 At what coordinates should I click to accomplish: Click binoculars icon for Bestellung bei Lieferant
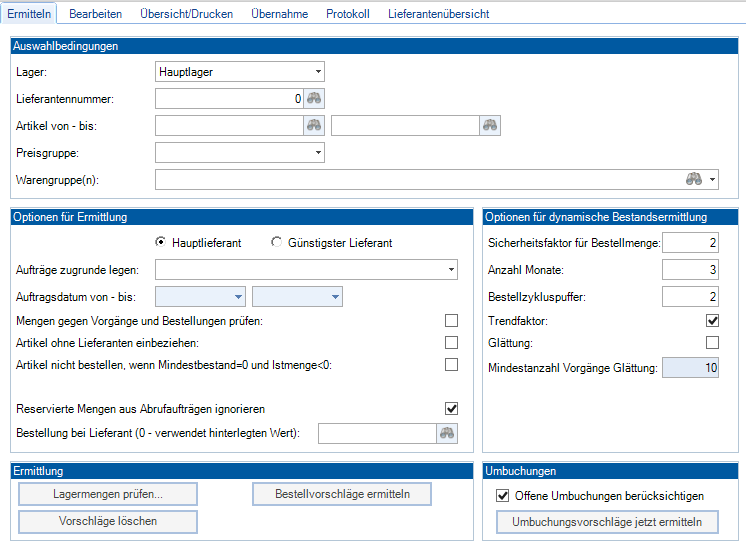point(447,433)
